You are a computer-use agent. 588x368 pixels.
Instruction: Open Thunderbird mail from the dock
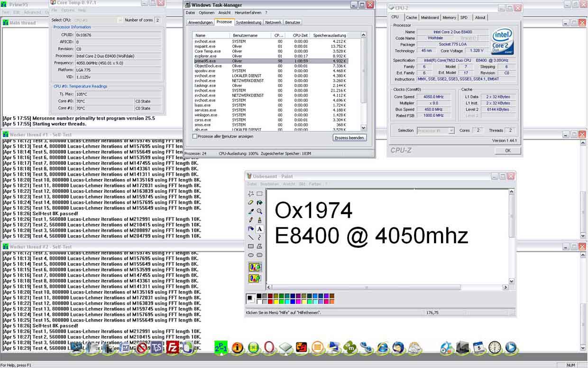point(399,348)
